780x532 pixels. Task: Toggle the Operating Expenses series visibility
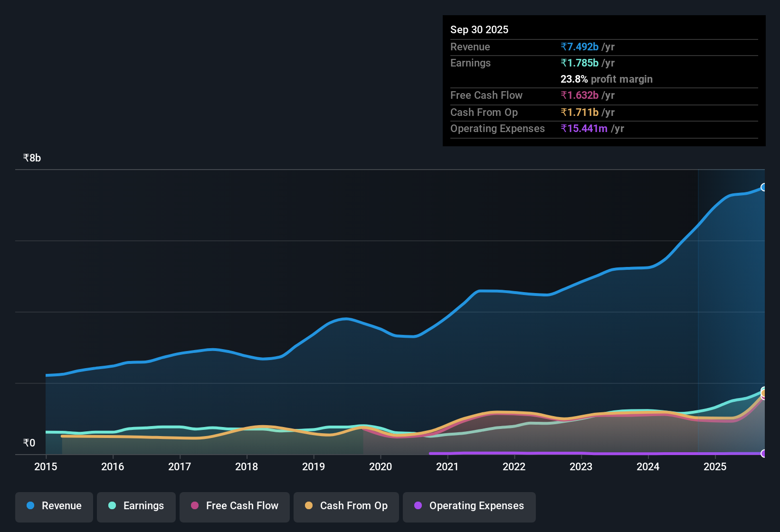469,506
